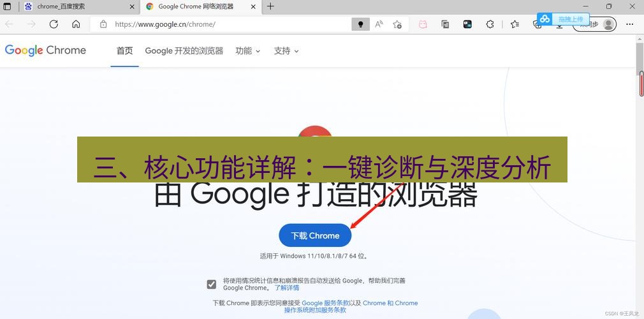The image size is (644, 319).
Task: Open the 了解详情 link
Action: coord(287,288)
